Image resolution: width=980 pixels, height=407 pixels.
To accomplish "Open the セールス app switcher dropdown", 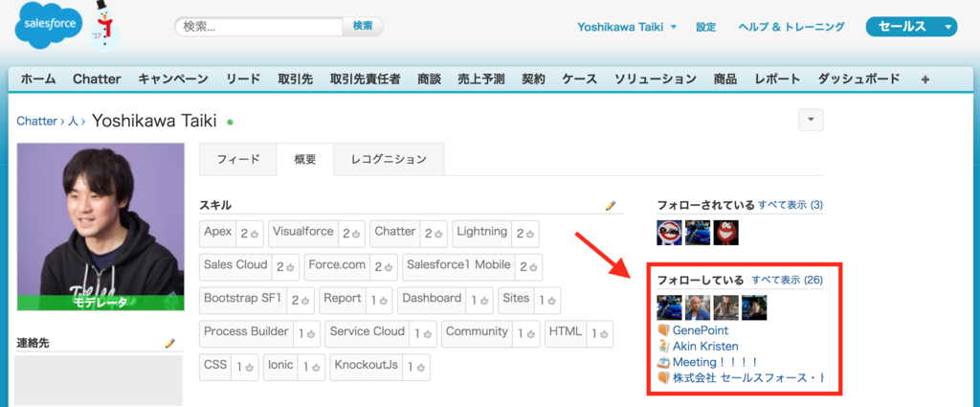I will [948, 27].
